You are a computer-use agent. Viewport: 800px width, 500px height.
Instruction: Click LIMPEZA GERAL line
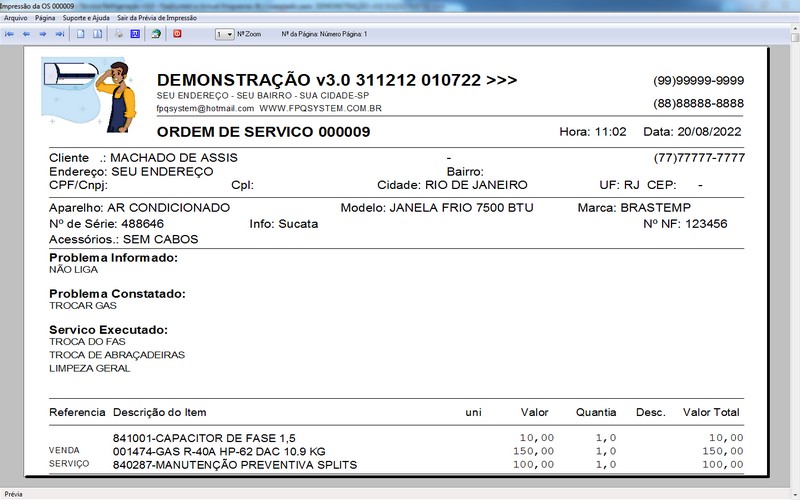tap(90, 368)
